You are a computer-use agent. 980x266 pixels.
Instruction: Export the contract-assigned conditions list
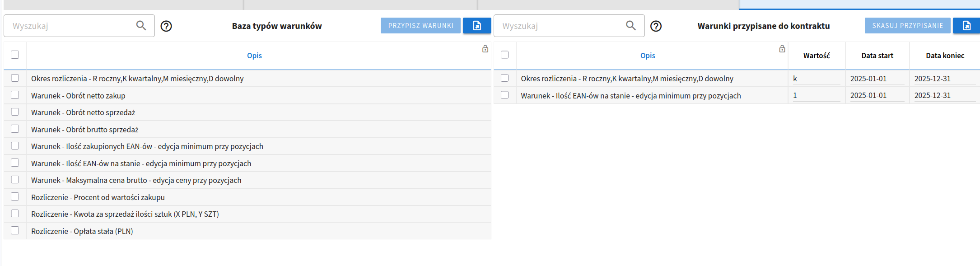[966, 26]
